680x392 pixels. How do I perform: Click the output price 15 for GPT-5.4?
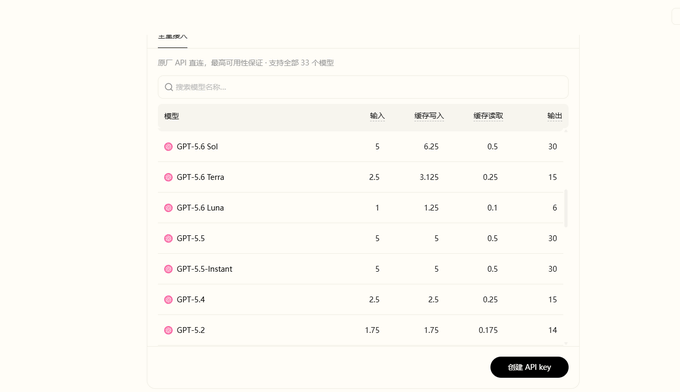[552, 300]
